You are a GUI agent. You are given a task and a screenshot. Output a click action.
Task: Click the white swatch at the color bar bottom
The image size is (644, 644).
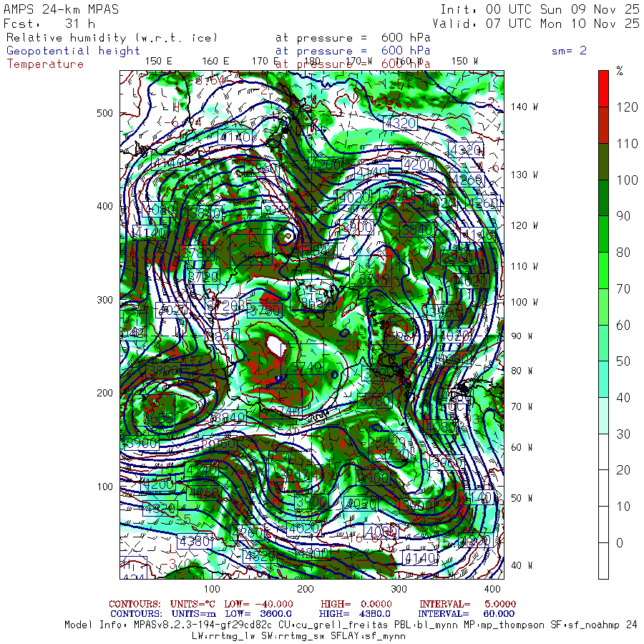tap(603, 560)
